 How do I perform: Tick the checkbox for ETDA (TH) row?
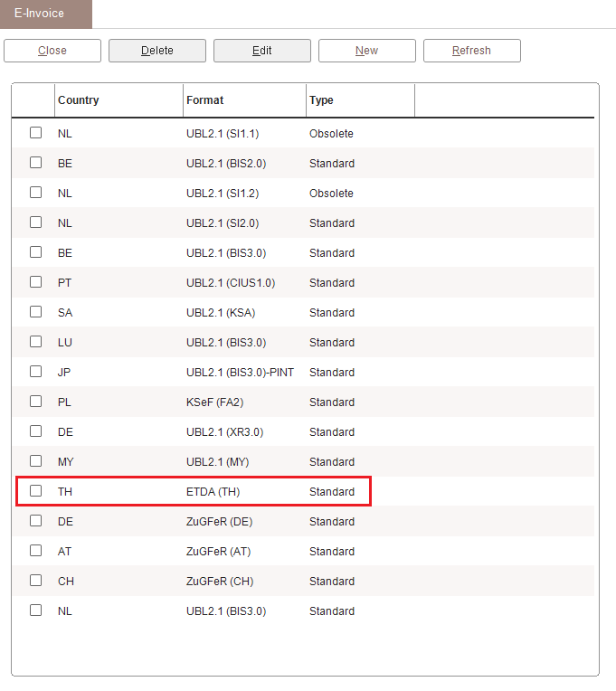[x=36, y=491]
